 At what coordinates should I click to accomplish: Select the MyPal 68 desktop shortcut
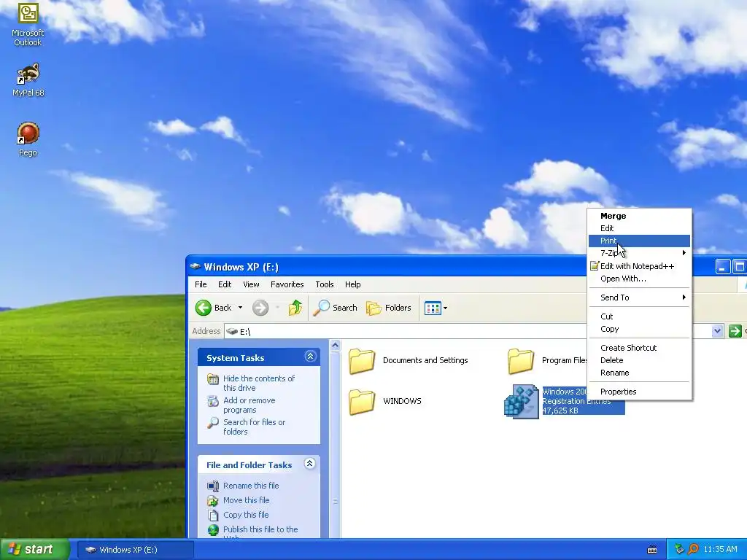pos(28,79)
